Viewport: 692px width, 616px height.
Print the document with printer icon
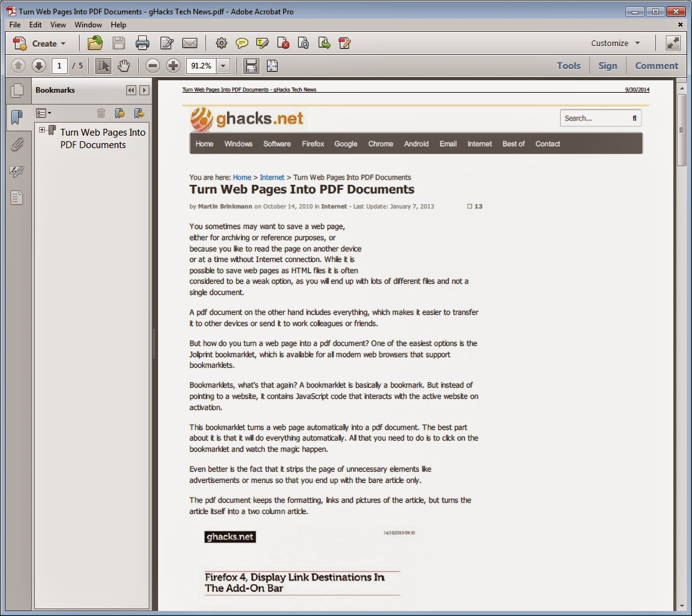[142, 43]
